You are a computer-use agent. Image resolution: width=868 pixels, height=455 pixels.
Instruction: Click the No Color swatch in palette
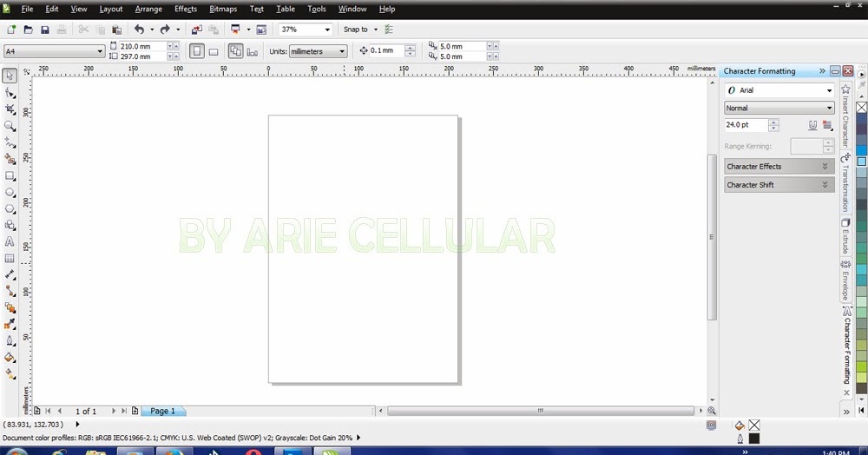(861, 108)
